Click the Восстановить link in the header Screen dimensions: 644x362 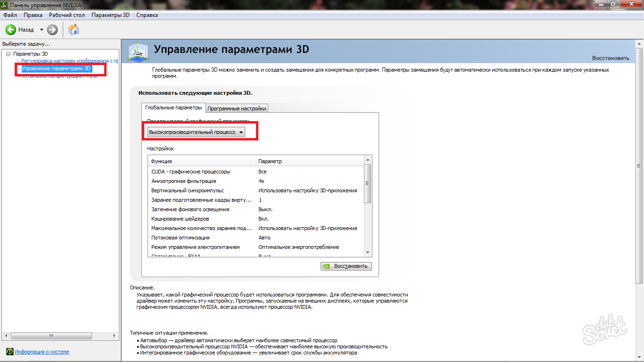[x=611, y=58]
